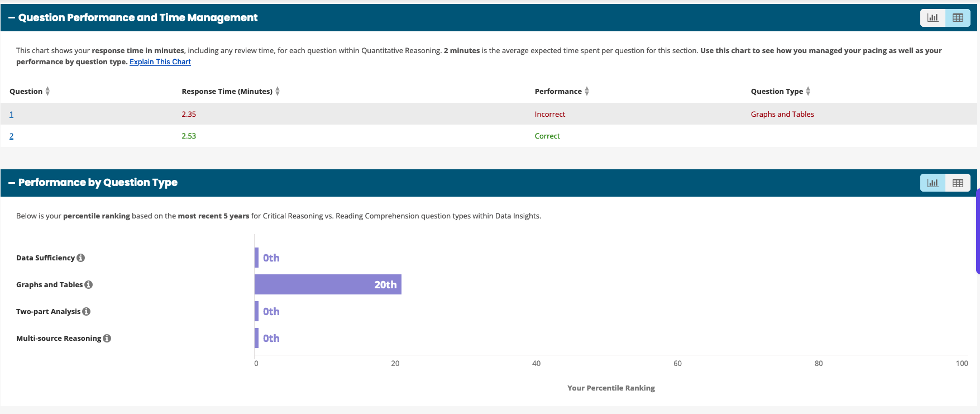Sort by Response Time (Minutes) column
Image resolution: width=980 pixels, height=414 pixels.
(278, 91)
